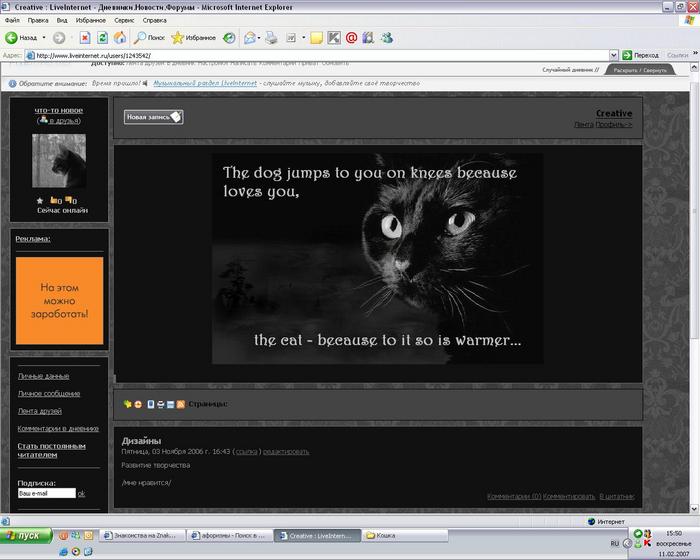Open the Музыкальный раздел LiveInternet link
The width and height of the screenshot is (700, 560).
[x=205, y=84]
